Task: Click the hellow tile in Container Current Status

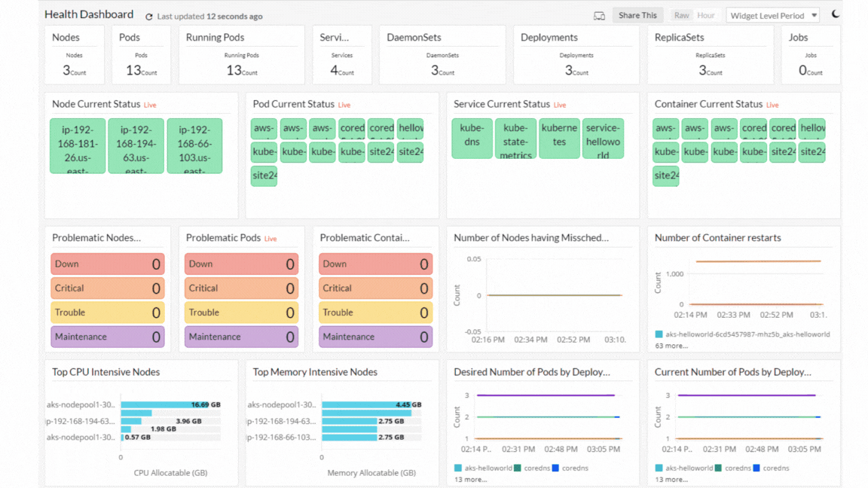Action: [x=812, y=128]
